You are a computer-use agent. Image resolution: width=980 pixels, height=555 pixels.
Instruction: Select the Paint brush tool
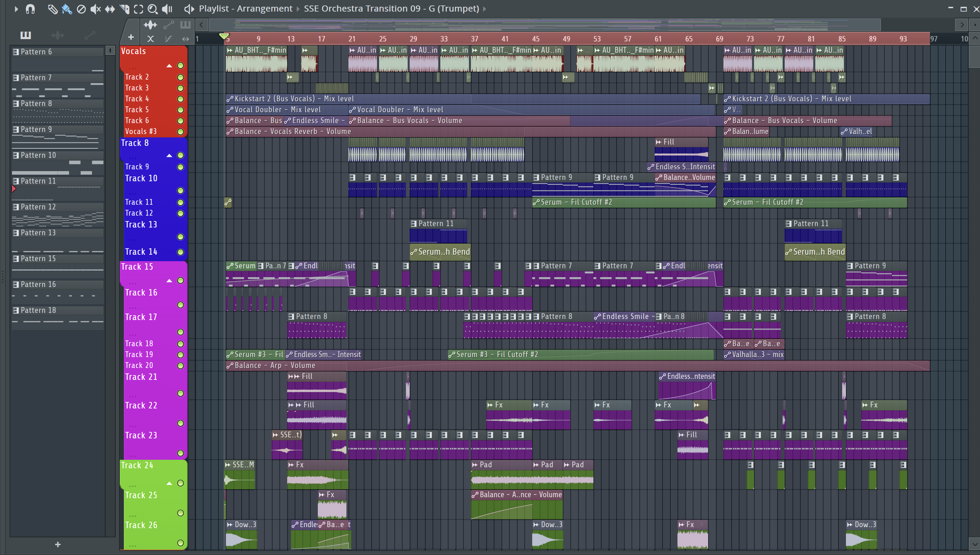[x=67, y=9]
